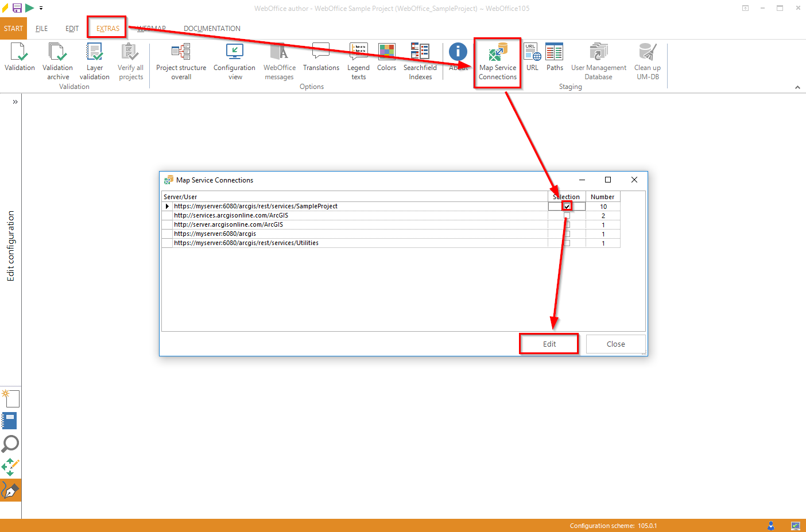Open the blue notebook sidebar icon
Viewport: 806px width, 532px height.
coord(10,421)
